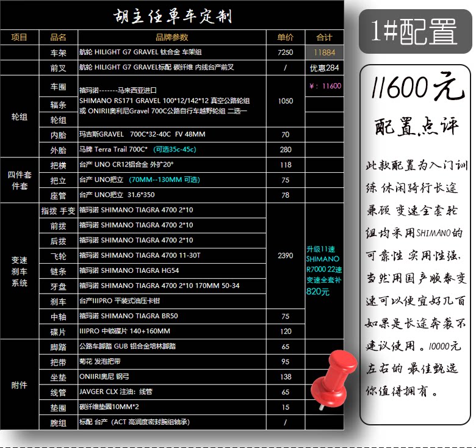Click the handwritten 11600元 price heading
The height and width of the screenshot is (448, 476).
417,87
